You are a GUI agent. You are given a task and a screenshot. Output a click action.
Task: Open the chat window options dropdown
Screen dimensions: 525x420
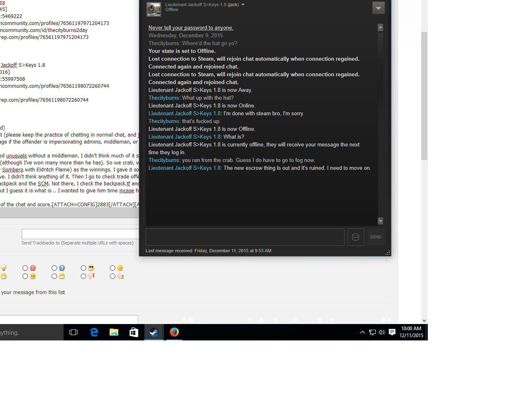(378, 8)
